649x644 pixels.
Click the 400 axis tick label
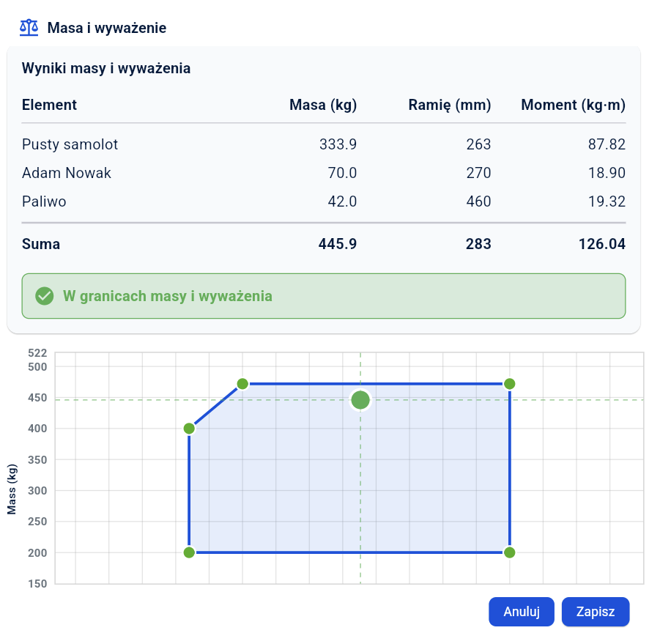[37, 429]
